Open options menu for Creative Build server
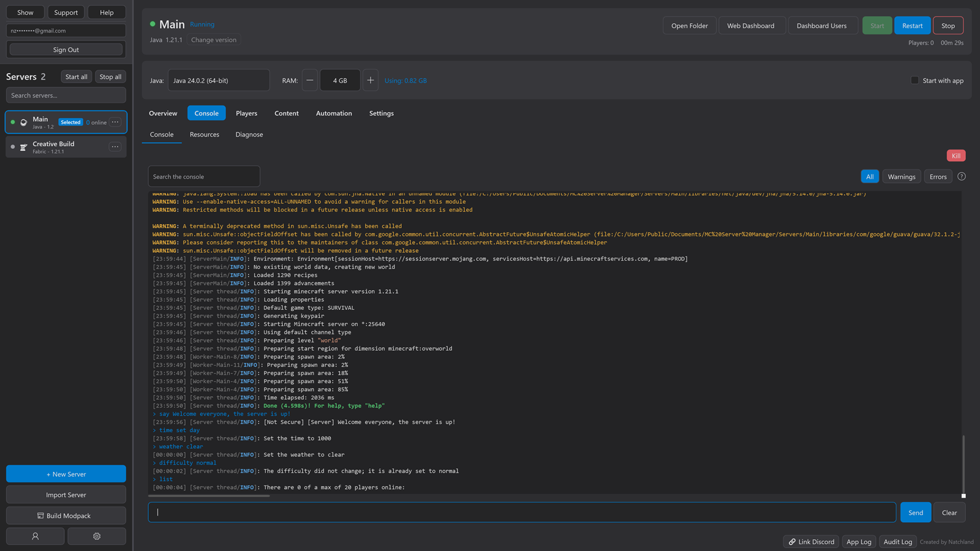The width and height of the screenshot is (980, 551). (115, 146)
